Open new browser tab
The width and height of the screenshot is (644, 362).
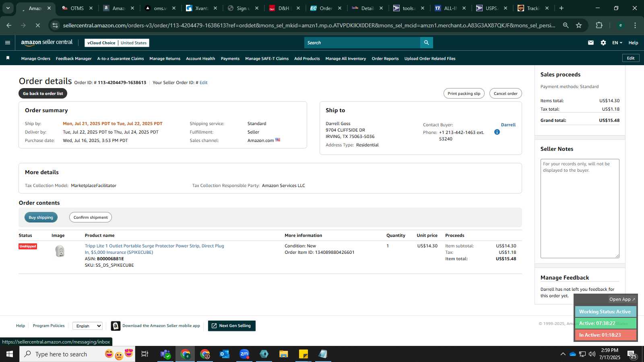[561, 8]
